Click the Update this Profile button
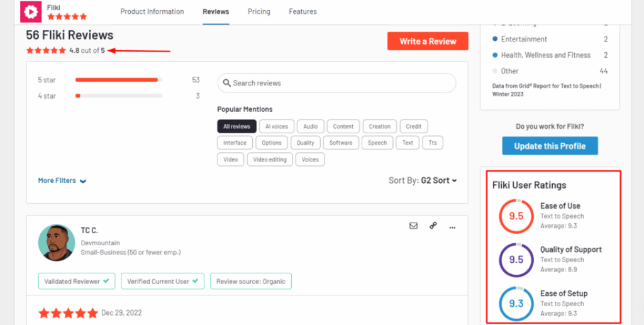Viewport: 644px width, 325px height. (550, 146)
